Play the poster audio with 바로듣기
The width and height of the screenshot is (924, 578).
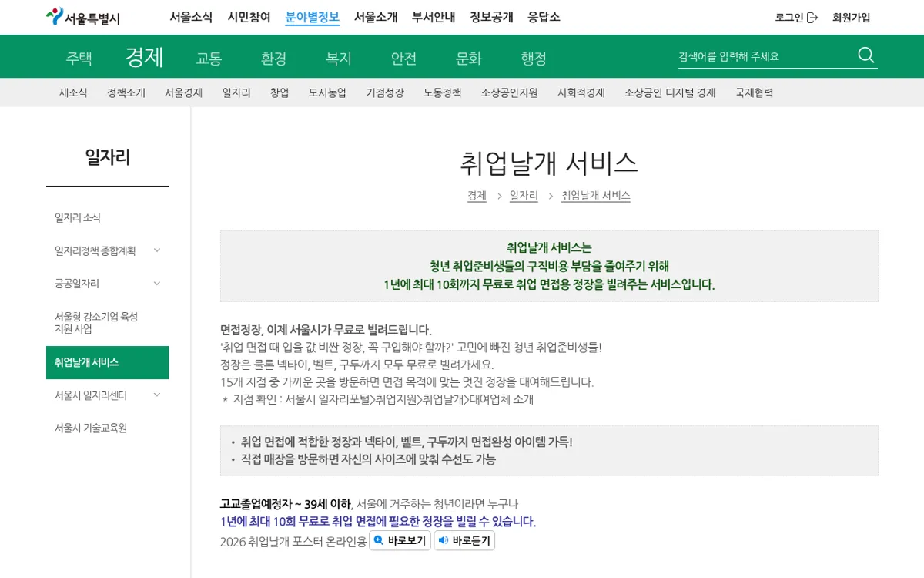coord(464,540)
